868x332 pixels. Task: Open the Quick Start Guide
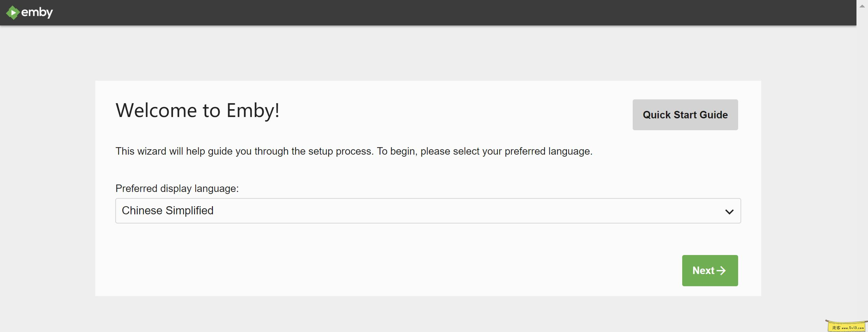click(x=685, y=115)
